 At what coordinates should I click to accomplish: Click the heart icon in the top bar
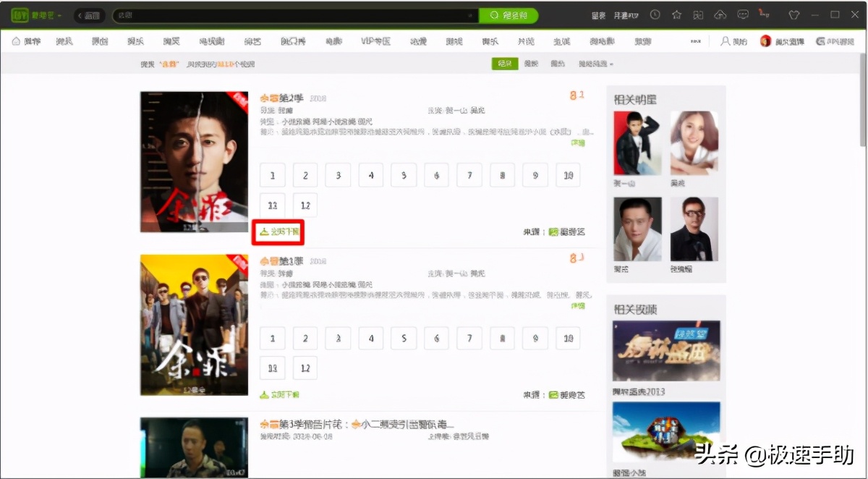pyautogui.click(x=793, y=14)
